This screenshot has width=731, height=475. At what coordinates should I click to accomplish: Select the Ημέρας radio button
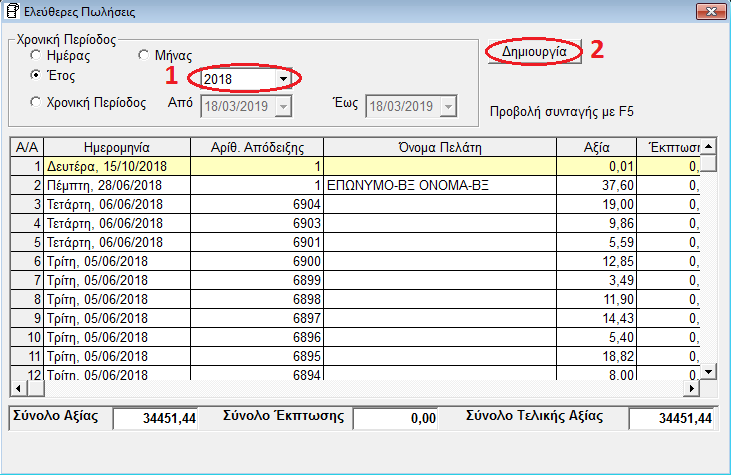tap(36, 55)
